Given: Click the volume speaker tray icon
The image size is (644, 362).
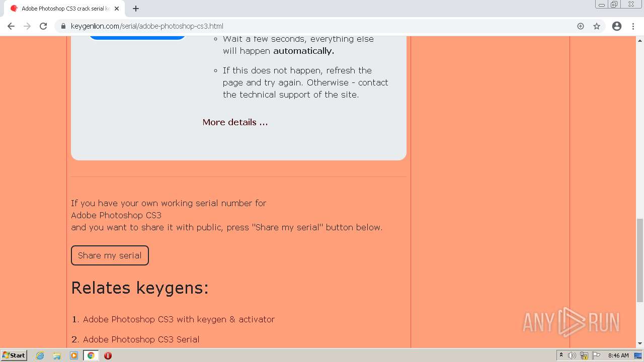Looking at the screenshot, I should 572,355.
